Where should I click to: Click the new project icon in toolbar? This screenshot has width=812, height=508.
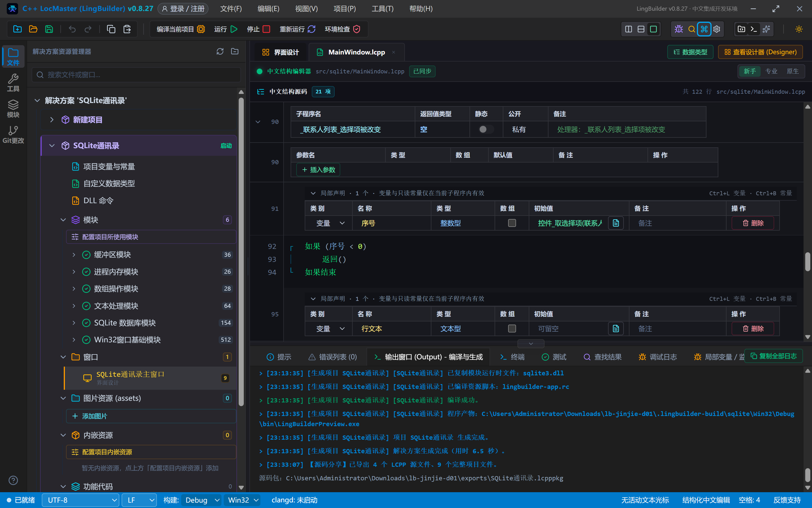click(x=17, y=29)
